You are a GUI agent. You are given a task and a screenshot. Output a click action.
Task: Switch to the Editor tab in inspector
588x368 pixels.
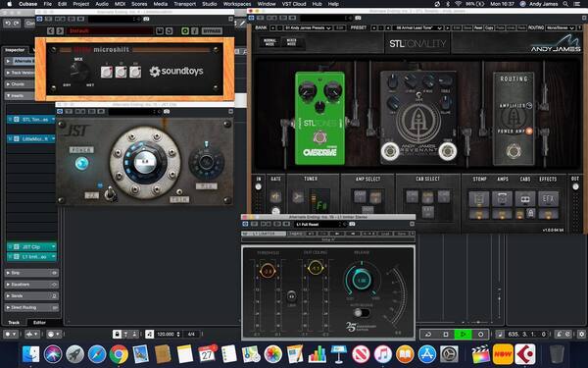point(39,323)
